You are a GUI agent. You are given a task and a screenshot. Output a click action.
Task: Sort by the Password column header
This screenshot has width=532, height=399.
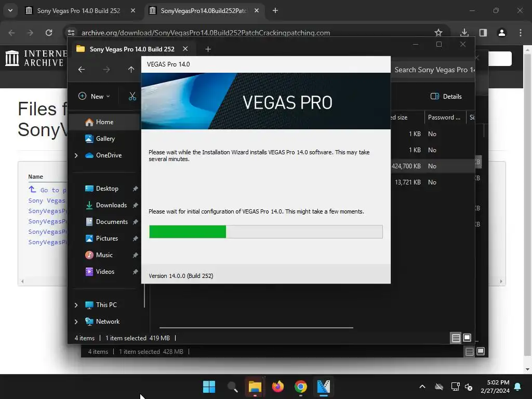[445, 117]
